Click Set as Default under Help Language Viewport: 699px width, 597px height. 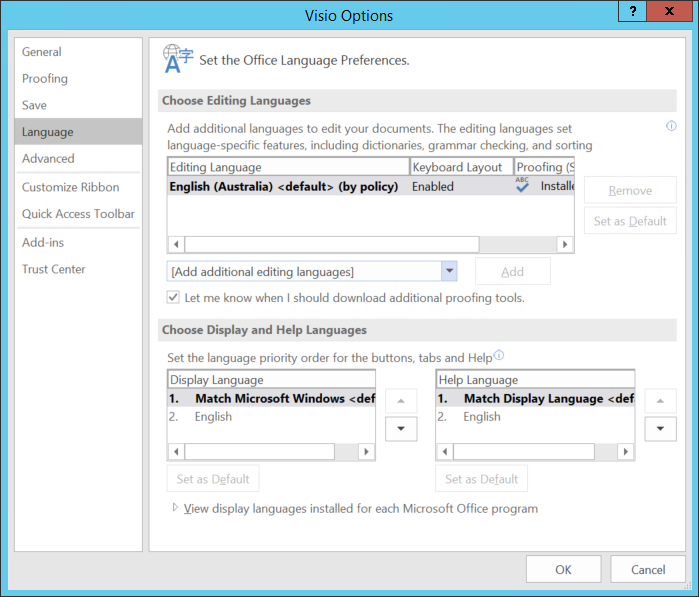coord(481,478)
